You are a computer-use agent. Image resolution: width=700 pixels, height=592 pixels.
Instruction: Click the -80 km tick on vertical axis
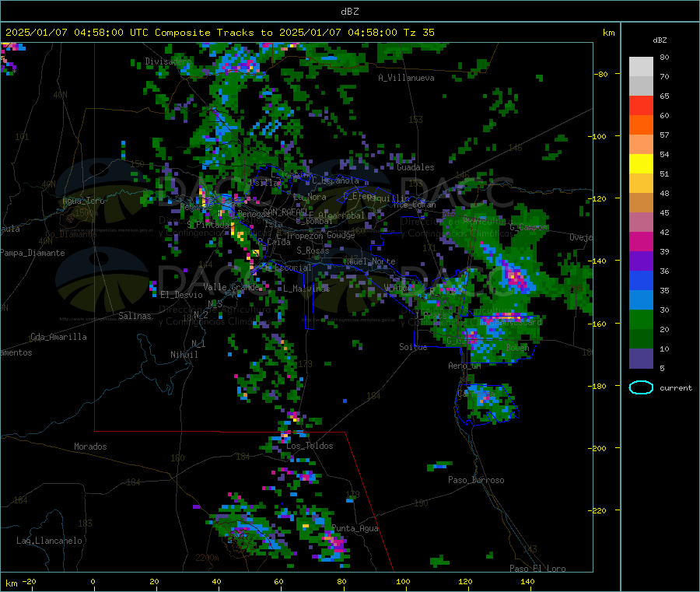[601, 74]
